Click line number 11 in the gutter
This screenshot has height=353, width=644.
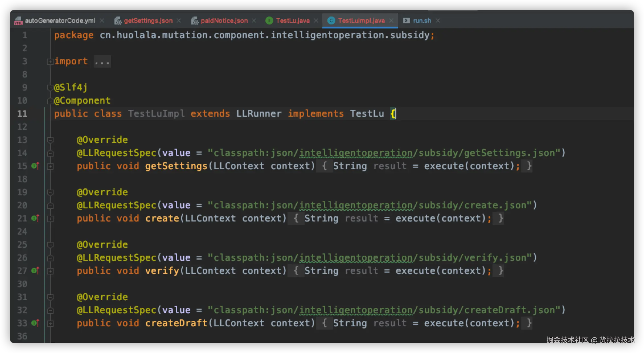22,114
